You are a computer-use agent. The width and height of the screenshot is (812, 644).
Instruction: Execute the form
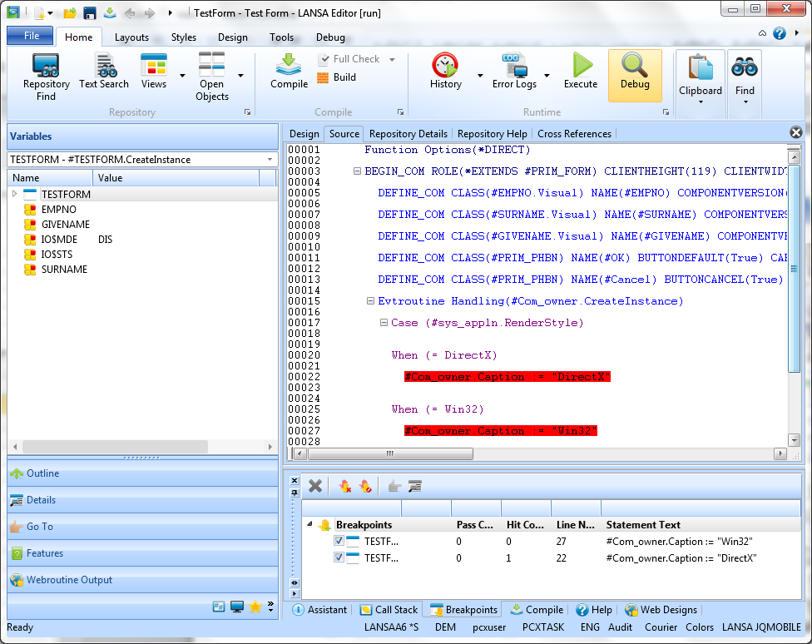click(x=581, y=72)
